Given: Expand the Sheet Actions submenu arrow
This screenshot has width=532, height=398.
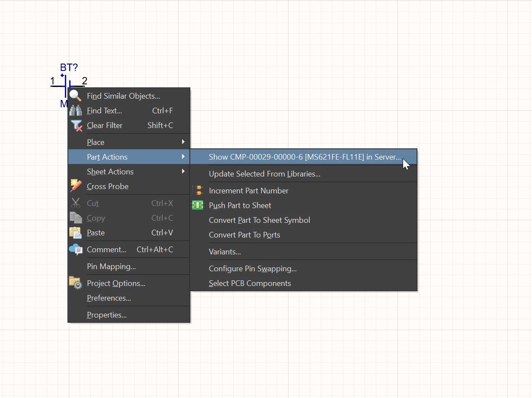Looking at the screenshot, I should pos(183,171).
